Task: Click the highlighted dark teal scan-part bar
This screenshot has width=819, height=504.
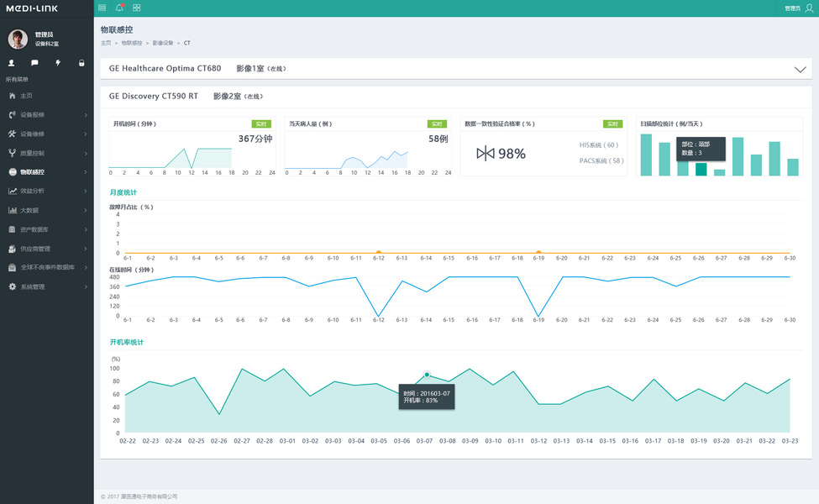Action: (701, 169)
